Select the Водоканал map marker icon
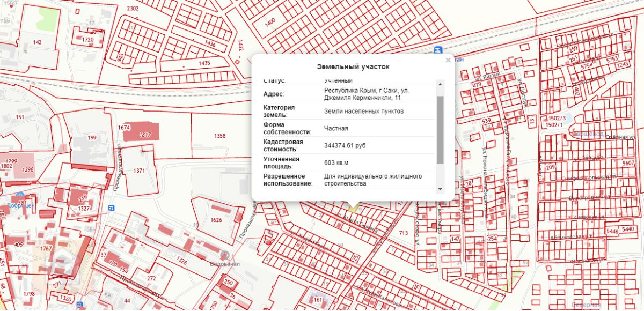The image size is (644, 311). [x=225, y=255]
